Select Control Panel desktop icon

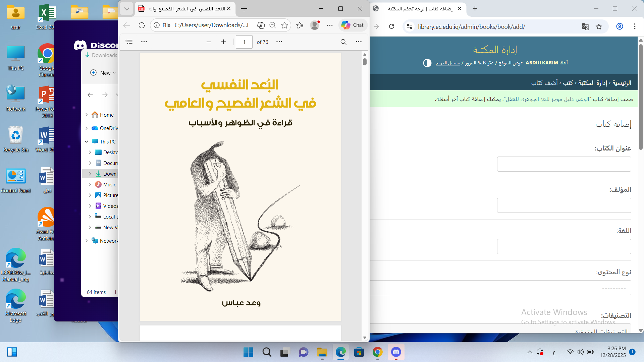[x=16, y=181]
